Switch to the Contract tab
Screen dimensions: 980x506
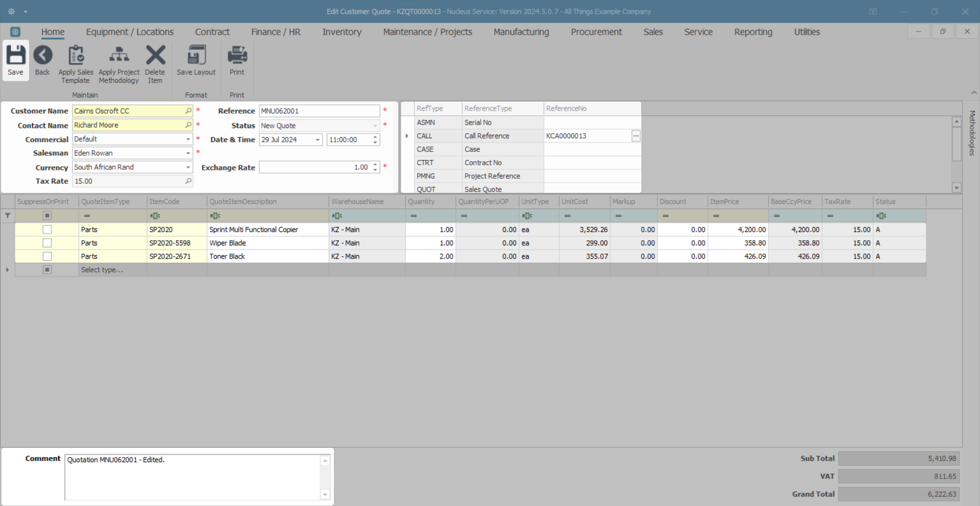(212, 32)
